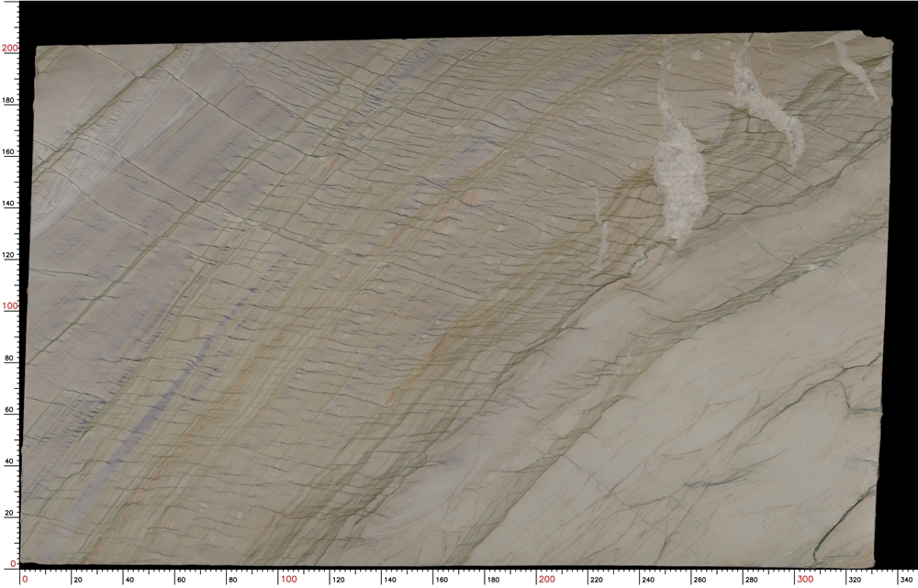Pick the 180 label on horizontal ruler
The width and height of the screenshot is (918, 588).
pyautogui.click(x=493, y=580)
